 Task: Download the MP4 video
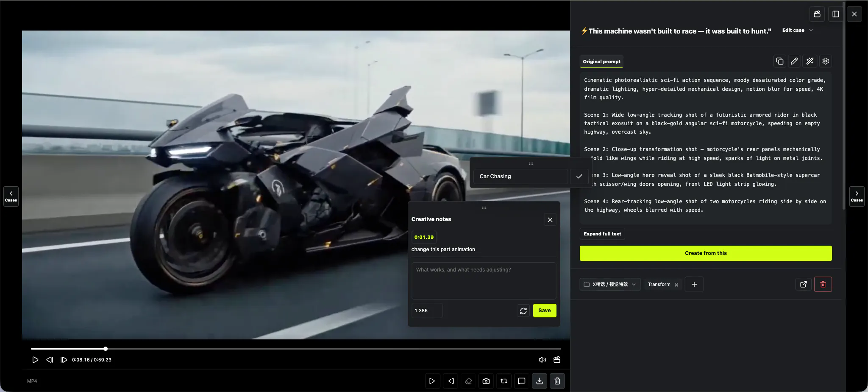pyautogui.click(x=540, y=381)
